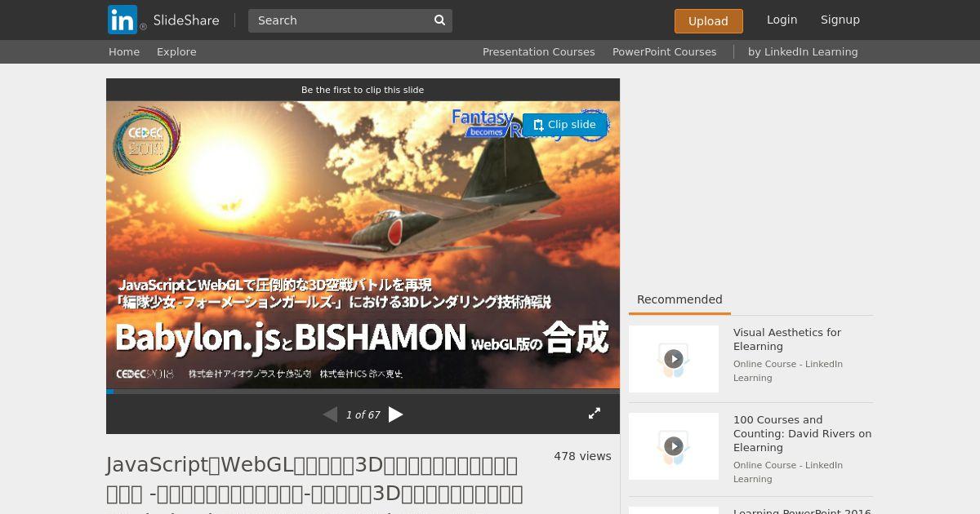
Task: Go to previous slide arrow
Action: click(x=330, y=414)
